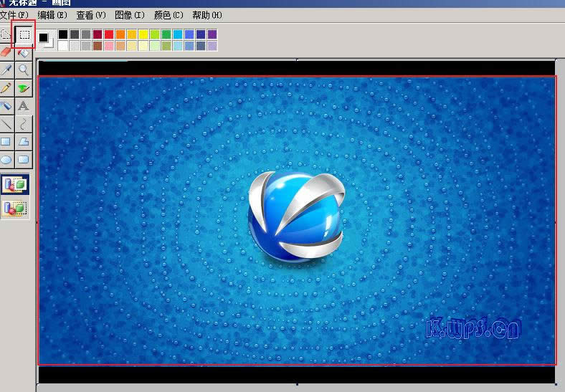Select the Ellipse shape tool

click(6, 159)
